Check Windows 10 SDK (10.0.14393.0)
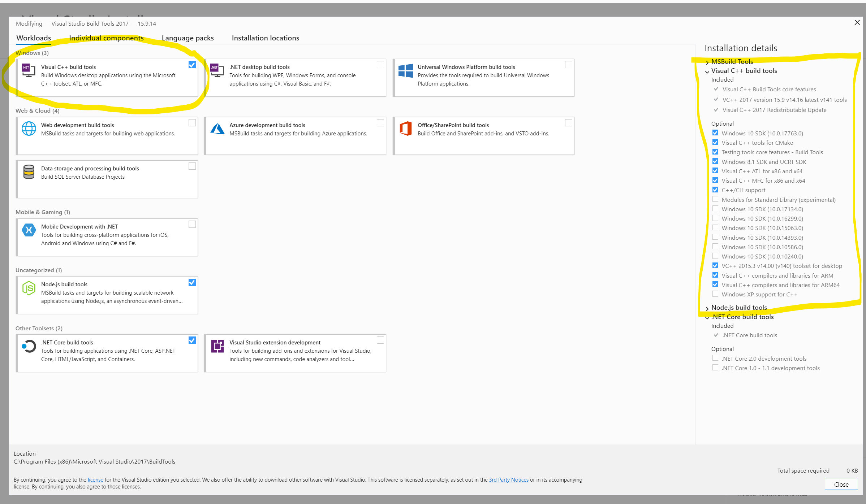 [715, 237]
